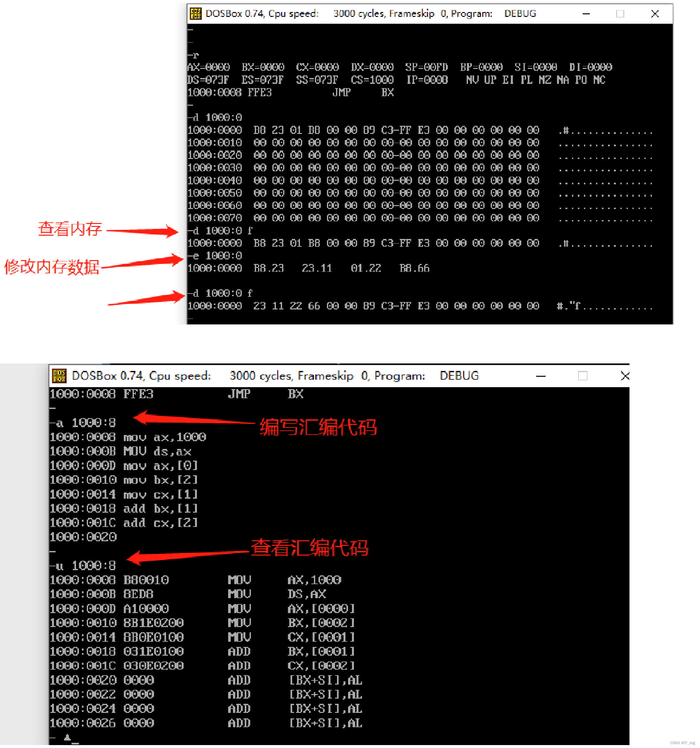Click the 'SS=073F' segment register value
This screenshot has width=700, height=748.
point(317,80)
